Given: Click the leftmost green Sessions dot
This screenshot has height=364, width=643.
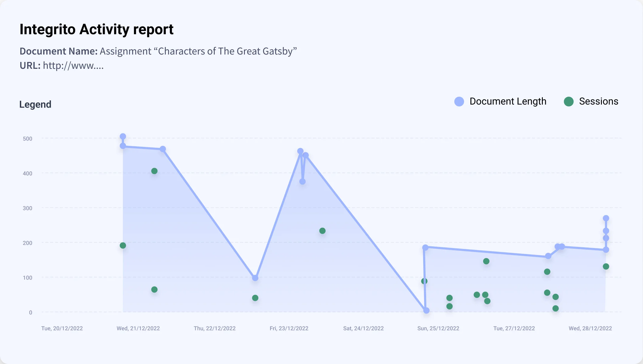Looking at the screenshot, I should [123, 245].
